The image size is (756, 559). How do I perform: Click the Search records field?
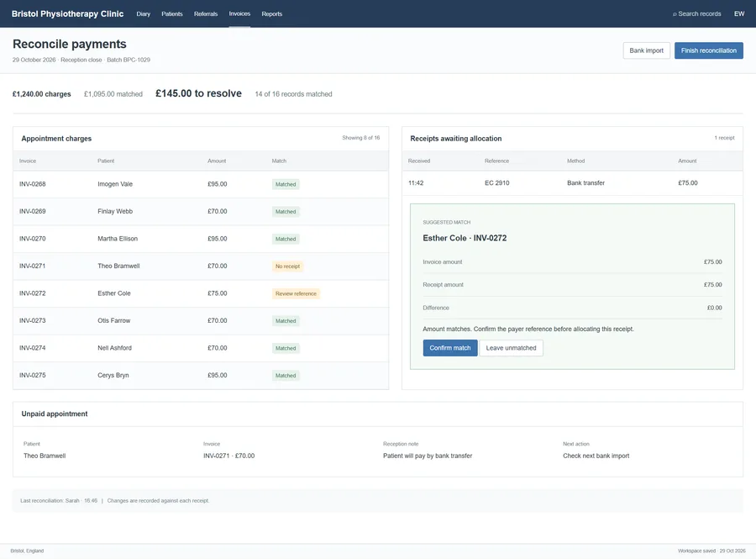tap(696, 14)
